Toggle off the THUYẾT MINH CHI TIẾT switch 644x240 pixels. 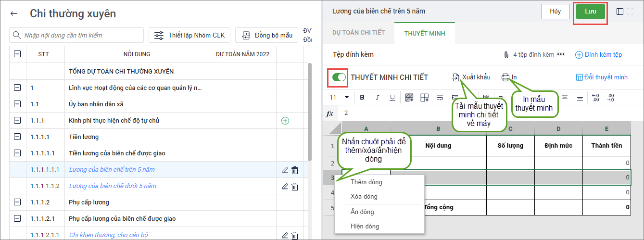click(339, 77)
